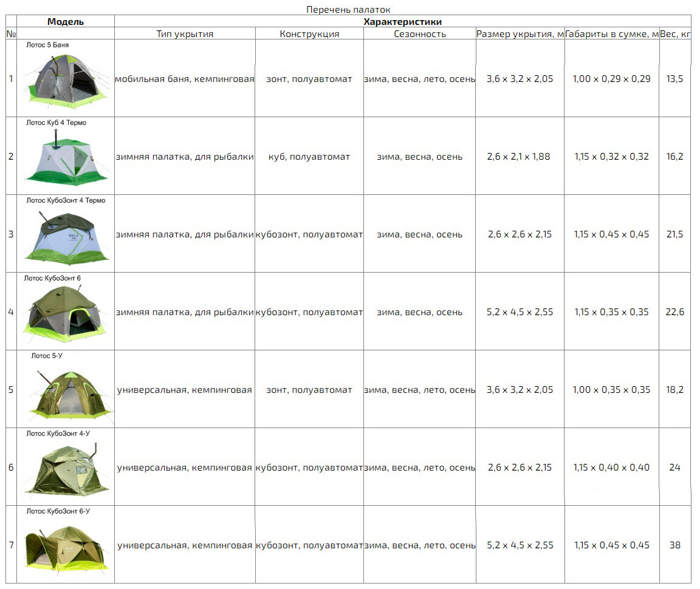
Task: Select weight value '21,5'
Action: coord(675,234)
